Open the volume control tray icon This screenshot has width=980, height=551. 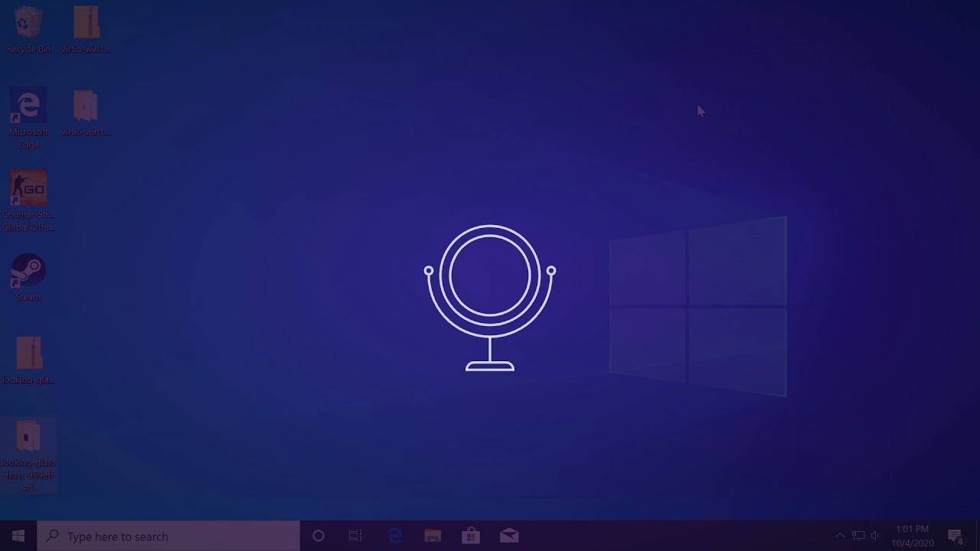pos(876,536)
